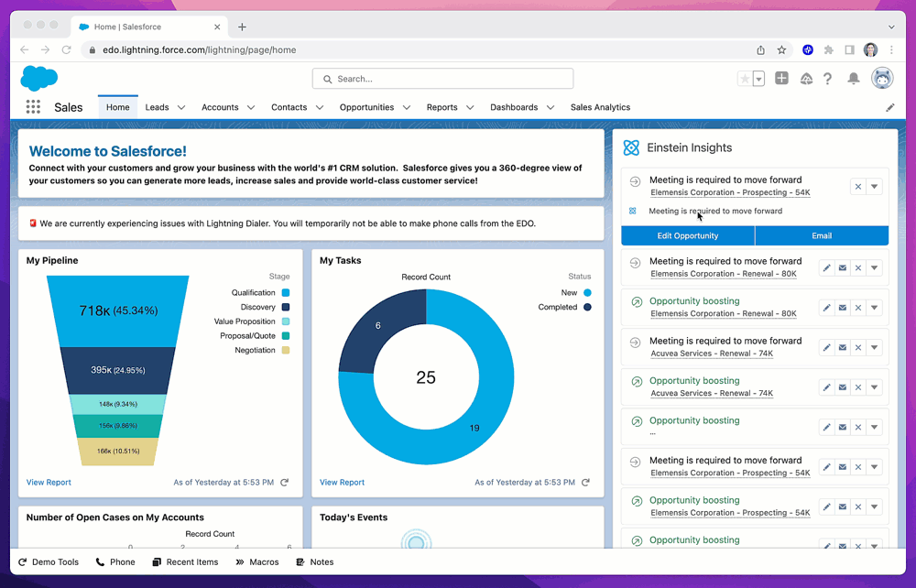The image size is (916, 588).
Task: Select the Home tab
Action: [118, 107]
